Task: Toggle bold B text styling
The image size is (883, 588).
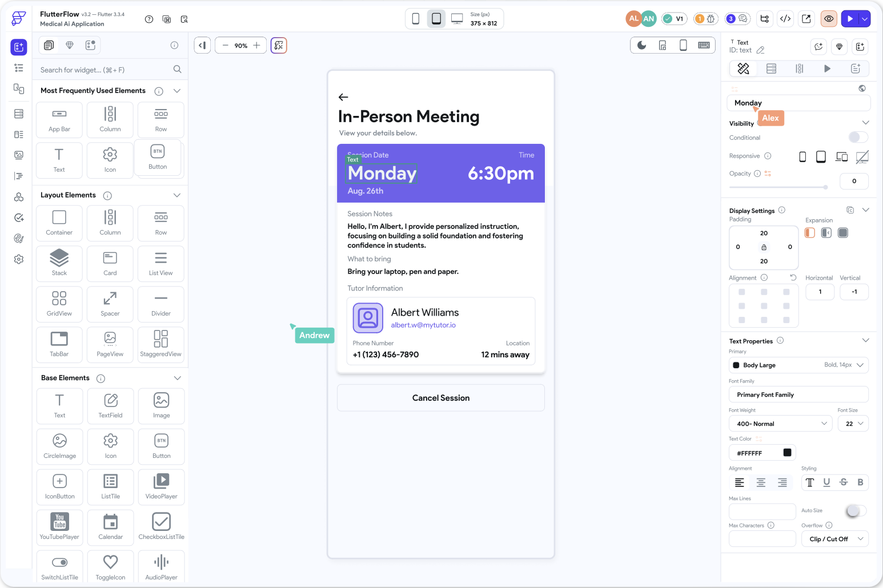Action: click(860, 482)
